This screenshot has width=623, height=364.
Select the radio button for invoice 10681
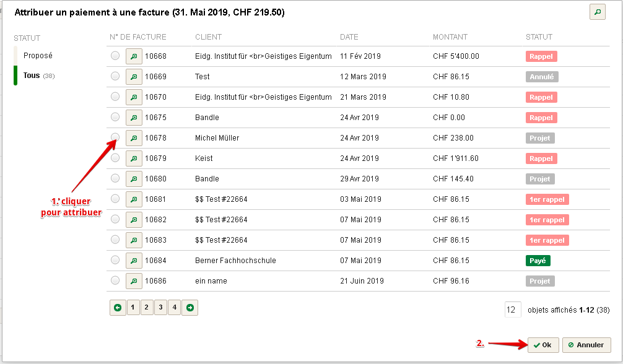click(115, 198)
